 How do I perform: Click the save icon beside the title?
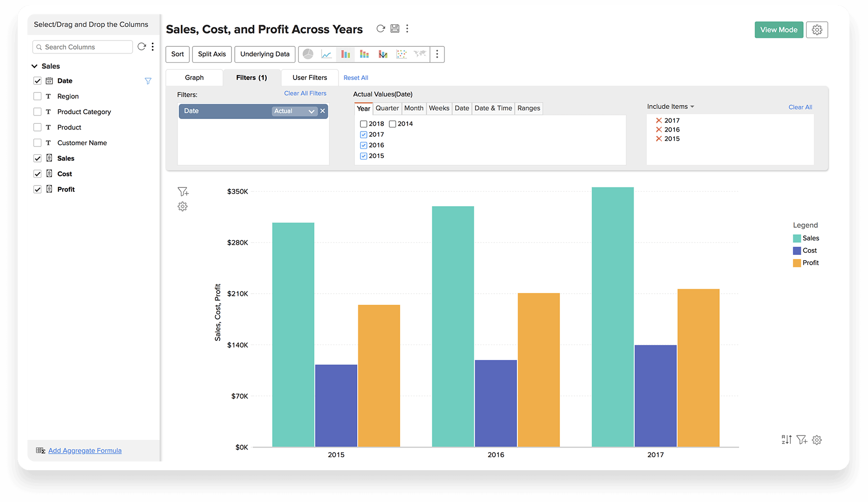394,28
